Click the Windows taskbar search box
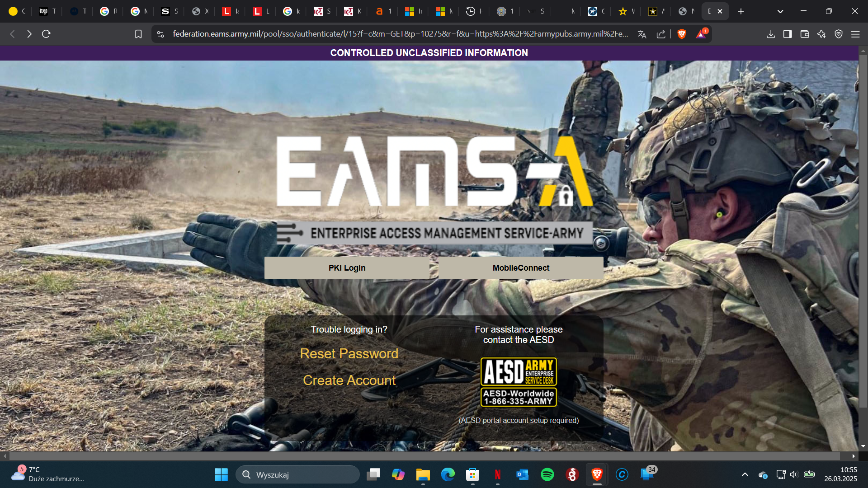The width and height of the screenshot is (868, 488). click(x=298, y=474)
